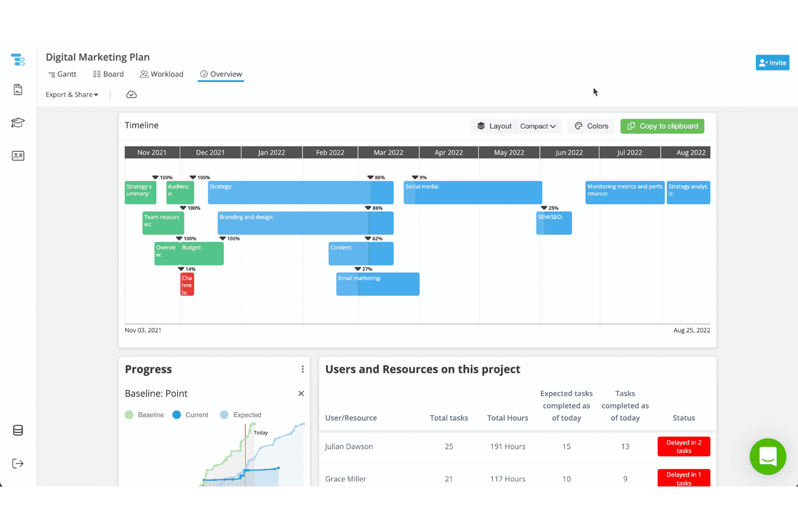This screenshot has width=798, height=532.
Task: Click the Today marker on progress chart
Action: coord(260,432)
